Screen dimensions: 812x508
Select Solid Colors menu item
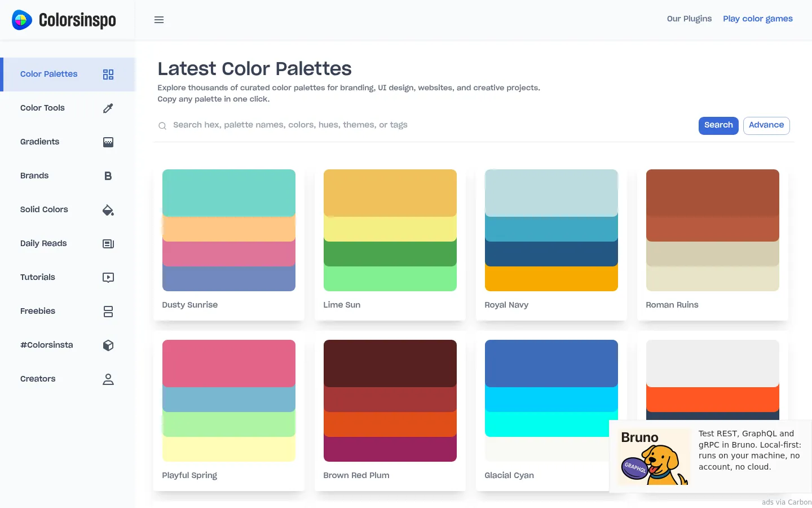(68, 210)
